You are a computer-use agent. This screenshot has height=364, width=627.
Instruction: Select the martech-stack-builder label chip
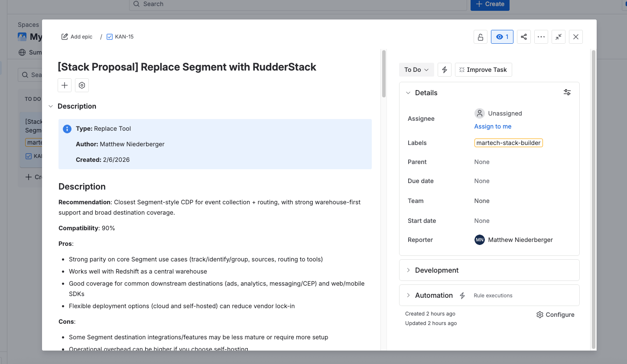(x=508, y=142)
